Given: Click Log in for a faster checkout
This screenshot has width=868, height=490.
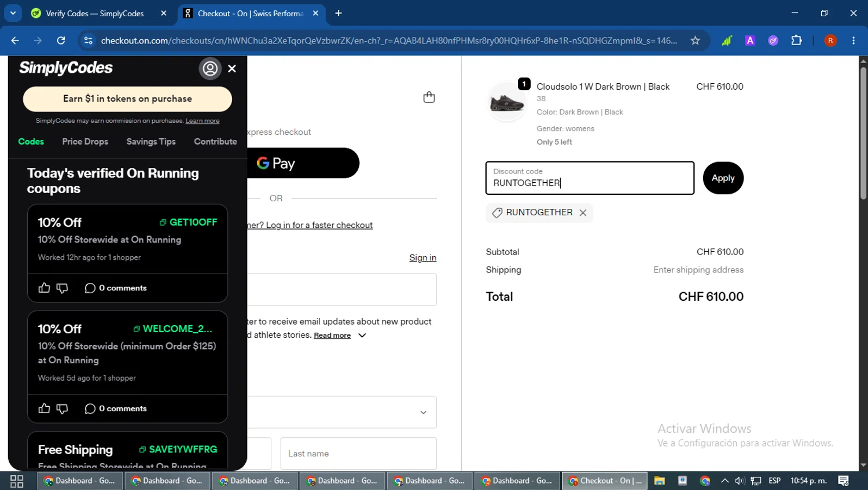Looking at the screenshot, I should 319,225.
